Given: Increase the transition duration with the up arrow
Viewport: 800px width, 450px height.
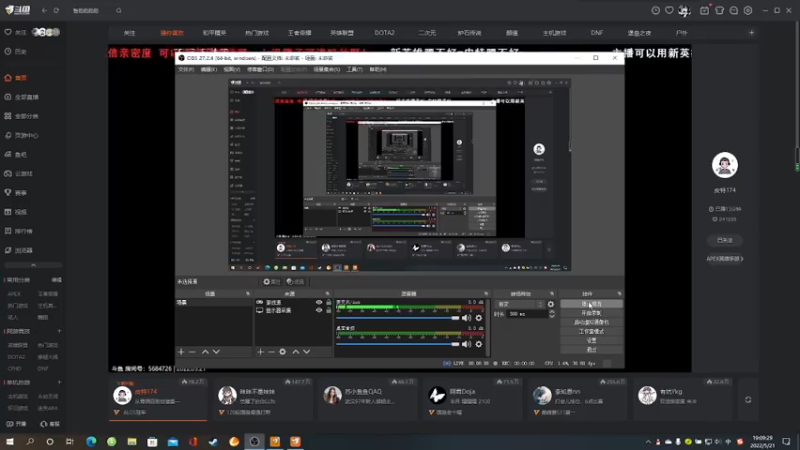Looking at the screenshot, I should pos(552,312).
